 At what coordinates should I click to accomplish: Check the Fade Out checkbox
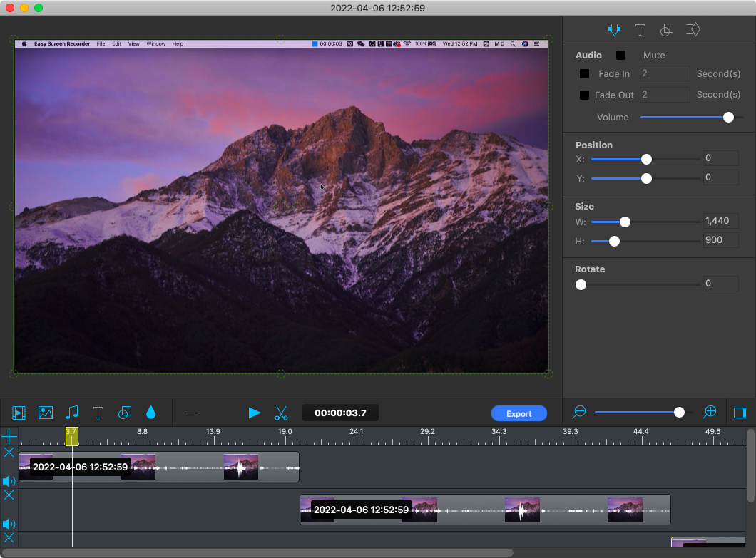pos(585,95)
